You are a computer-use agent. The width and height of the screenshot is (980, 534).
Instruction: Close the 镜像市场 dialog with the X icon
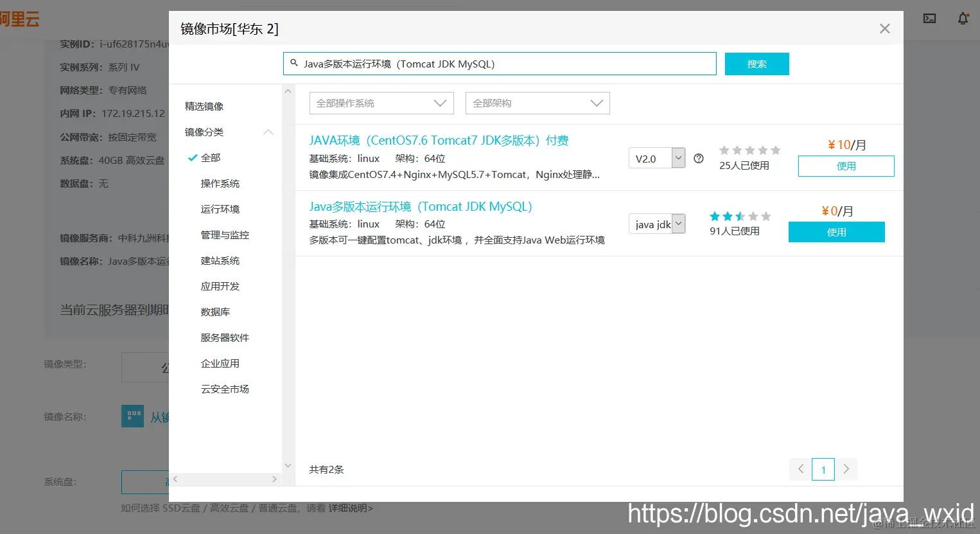[x=884, y=29]
